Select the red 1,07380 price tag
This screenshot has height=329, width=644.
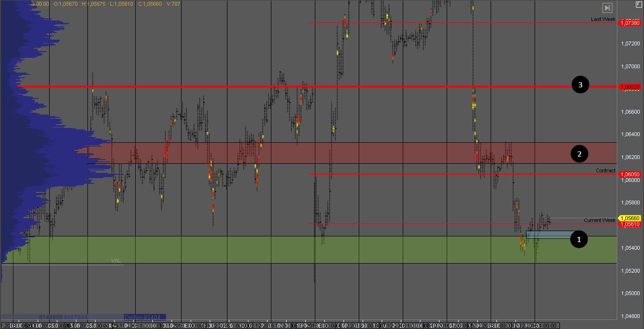pos(630,23)
